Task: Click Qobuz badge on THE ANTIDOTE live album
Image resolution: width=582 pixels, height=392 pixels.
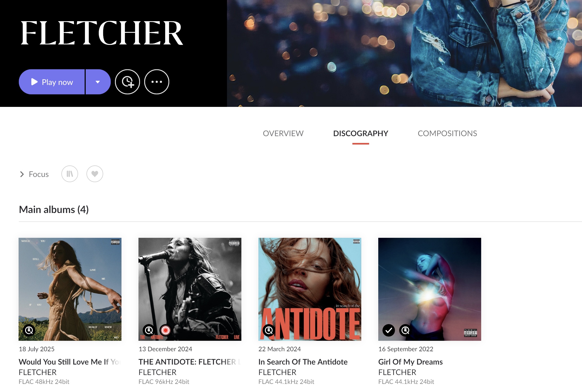Action: coord(149,331)
